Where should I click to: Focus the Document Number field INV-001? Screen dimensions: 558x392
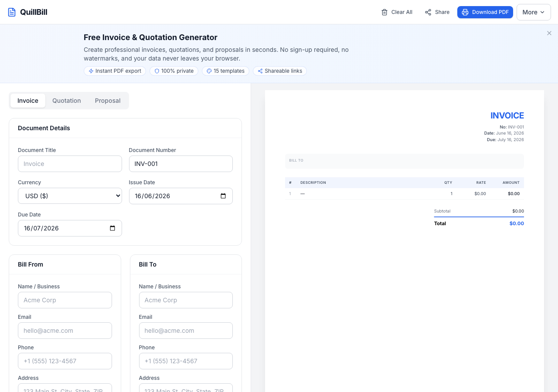pos(181,164)
